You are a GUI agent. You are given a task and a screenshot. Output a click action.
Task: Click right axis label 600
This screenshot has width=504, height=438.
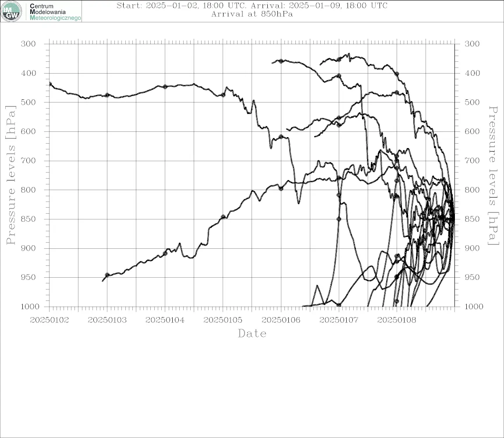pos(472,131)
